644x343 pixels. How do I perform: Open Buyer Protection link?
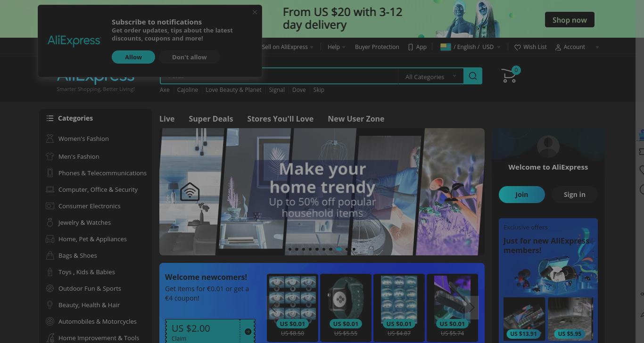(377, 47)
